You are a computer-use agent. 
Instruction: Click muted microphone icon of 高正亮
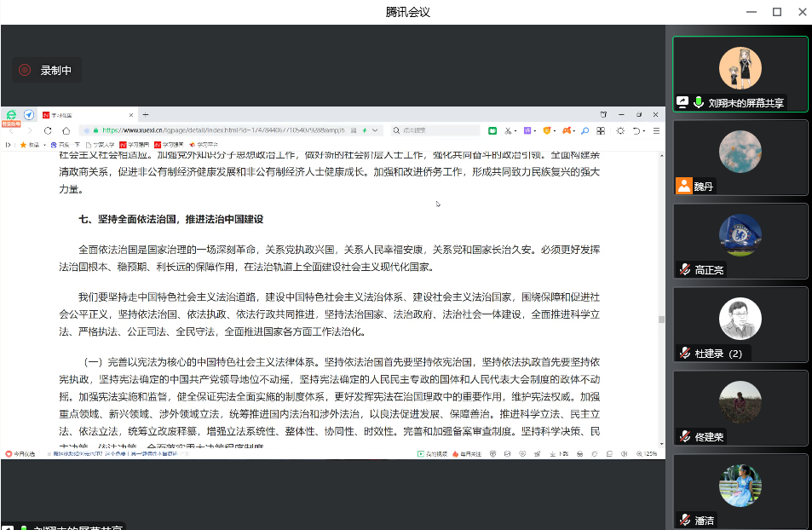tap(684, 269)
